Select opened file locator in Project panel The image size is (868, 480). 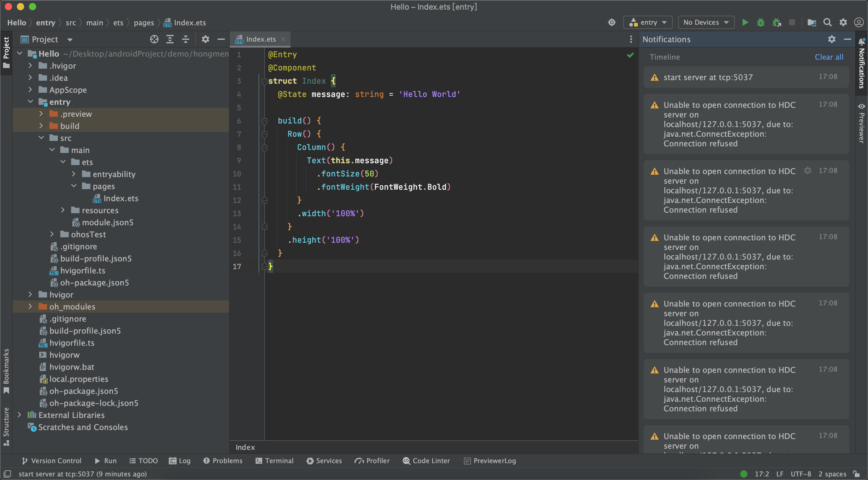tap(154, 39)
